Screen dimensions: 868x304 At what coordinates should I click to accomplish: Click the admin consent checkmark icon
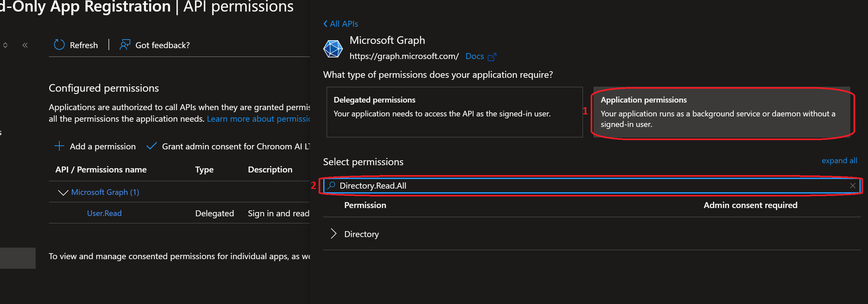pos(151,146)
